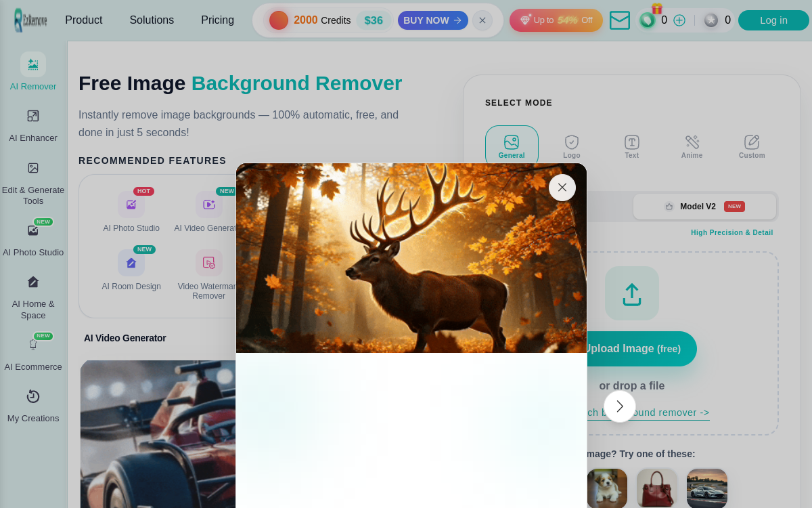Viewport: 812px width, 508px height.
Task: Open the AI Video Generator recommended feature
Action: pos(205,212)
